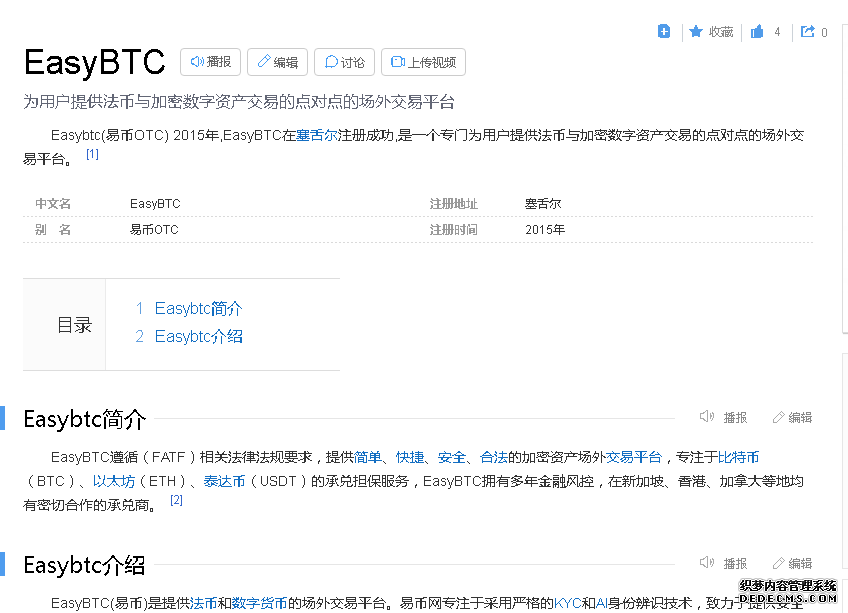Open the 简单 link
The width and height of the screenshot is (848, 613).
pos(368,458)
